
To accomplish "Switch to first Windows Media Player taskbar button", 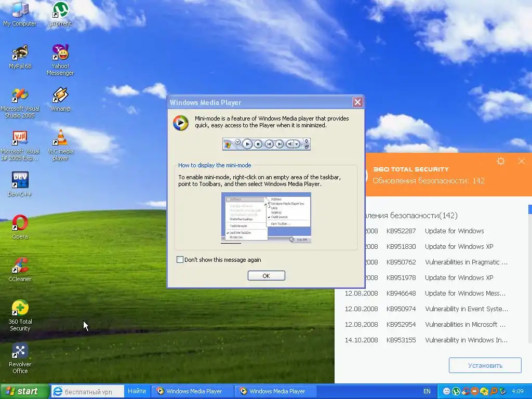I will point(192,392).
